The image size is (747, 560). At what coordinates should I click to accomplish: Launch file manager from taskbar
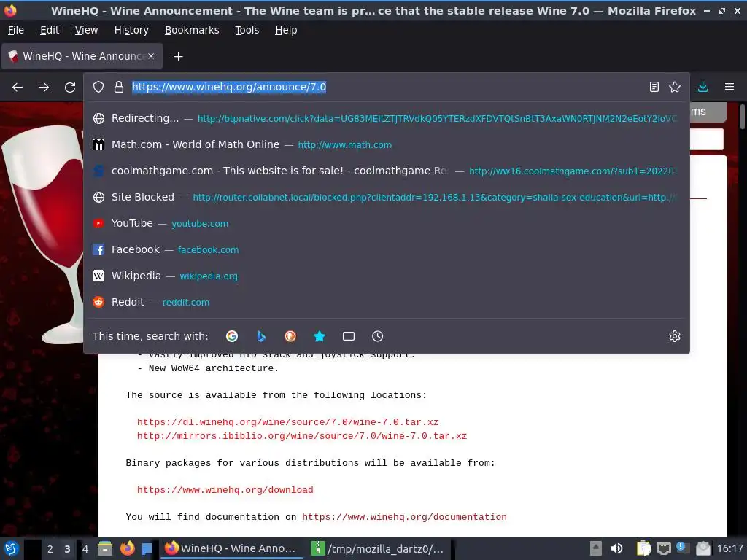(105, 548)
